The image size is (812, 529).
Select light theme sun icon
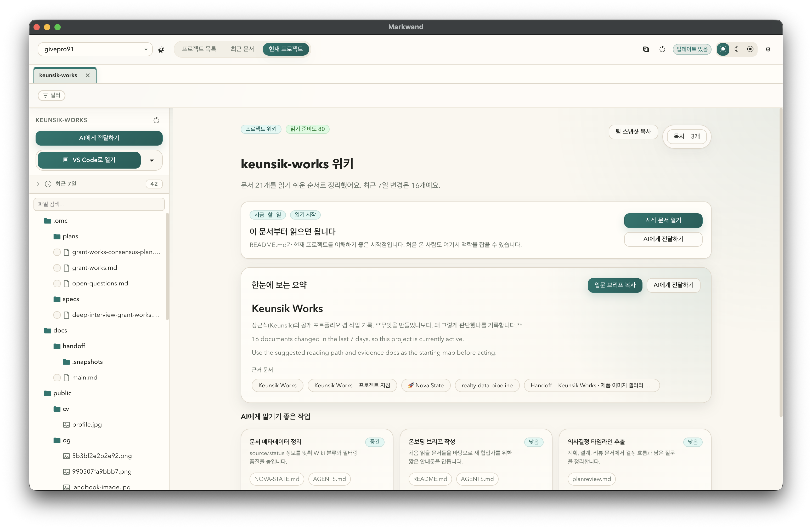(723, 49)
